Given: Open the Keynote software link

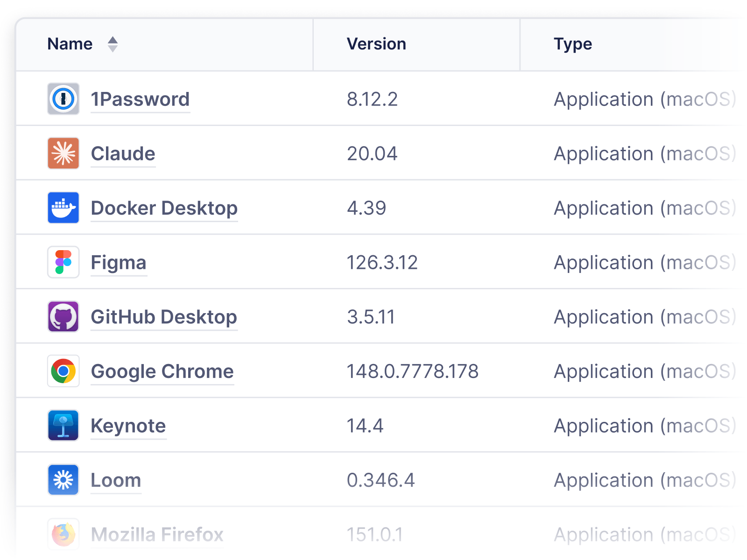Looking at the screenshot, I should click(128, 426).
